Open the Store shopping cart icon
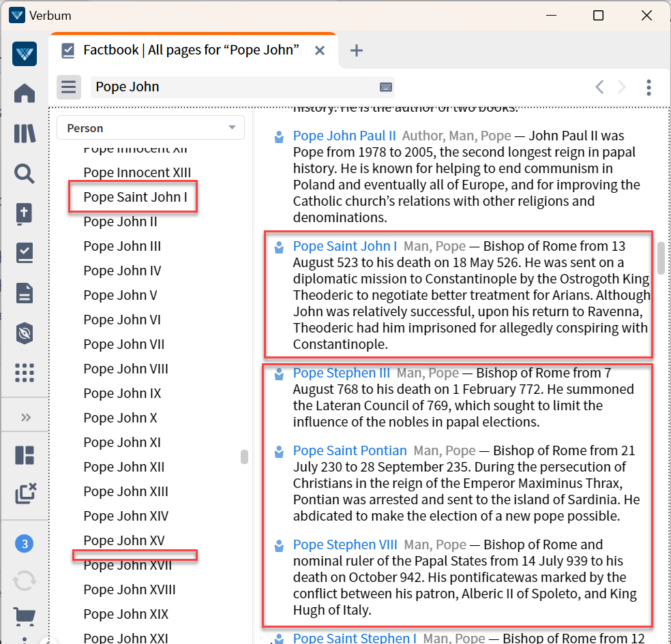The image size is (671, 644). (25, 616)
